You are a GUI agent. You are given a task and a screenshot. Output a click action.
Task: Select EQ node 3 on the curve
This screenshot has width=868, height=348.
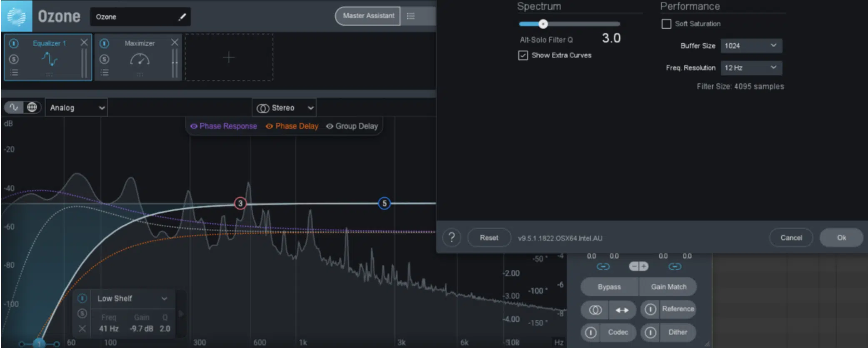pyautogui.click(x=240, y=204)
